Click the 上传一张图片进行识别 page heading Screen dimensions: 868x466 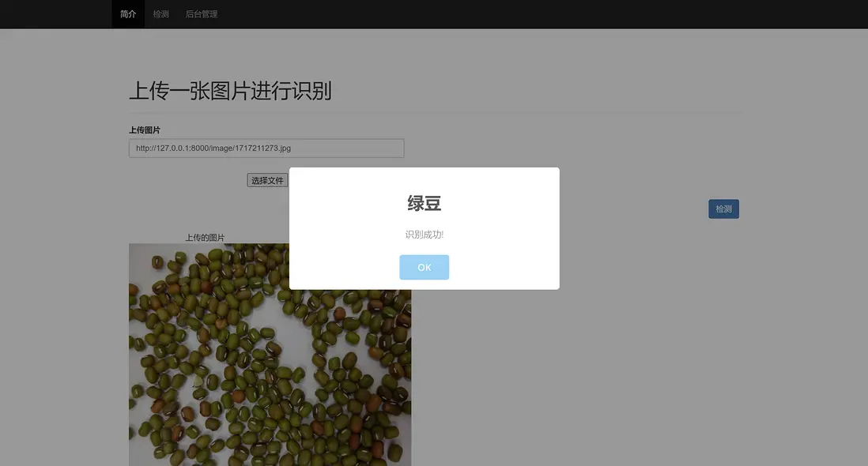tap(230, 91)
